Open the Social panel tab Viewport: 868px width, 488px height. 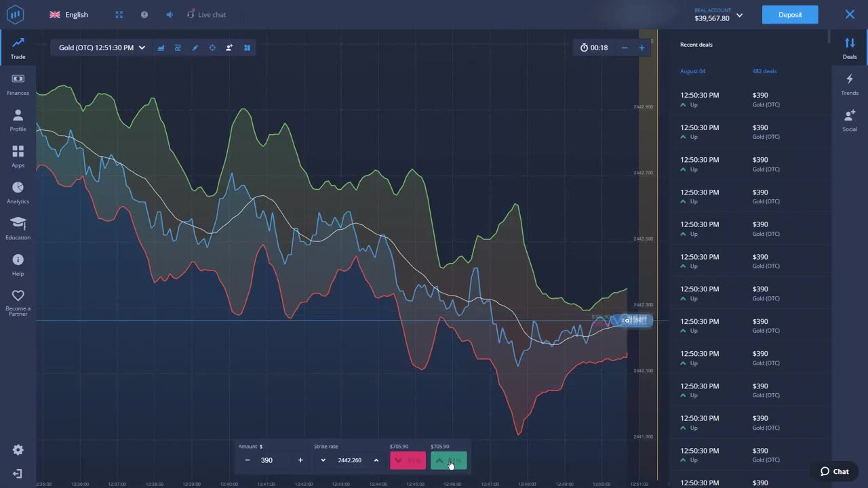pos(850,120)
